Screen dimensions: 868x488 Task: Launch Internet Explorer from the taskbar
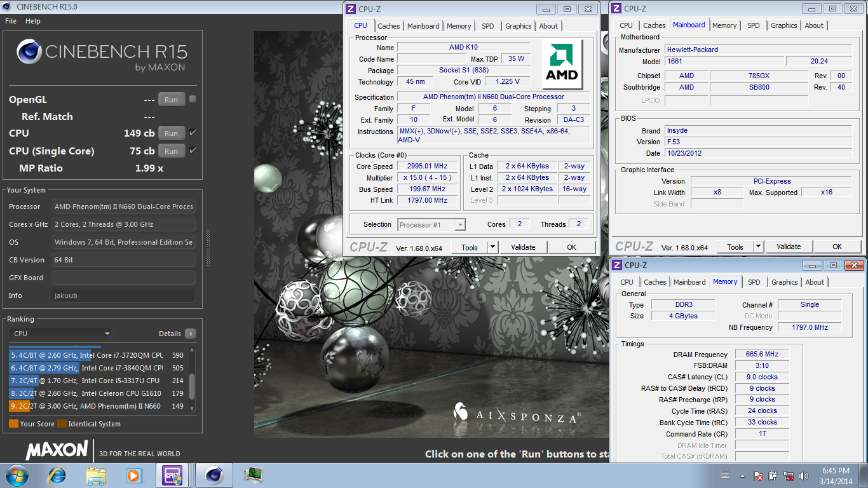(x=57, y=475)
